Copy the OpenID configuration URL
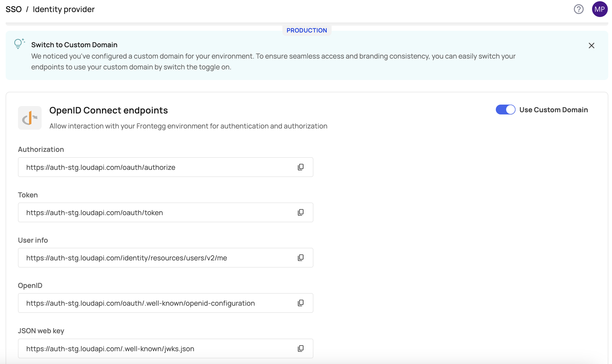Image resolution: width=612 pixels, height=364 pixels. tap(301, 303)
